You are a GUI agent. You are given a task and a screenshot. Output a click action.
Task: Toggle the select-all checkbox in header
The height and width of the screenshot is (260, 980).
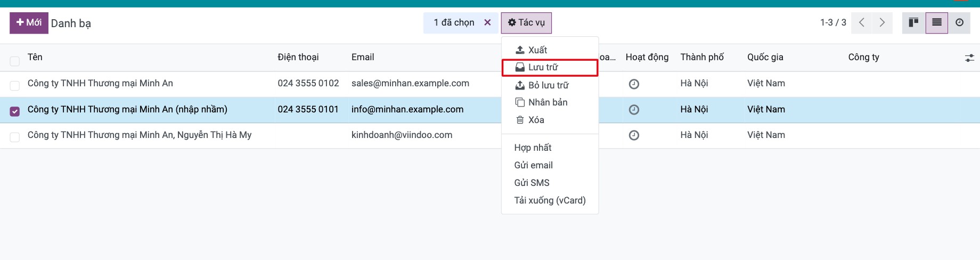pyautogui.click(x=15, y=61)
